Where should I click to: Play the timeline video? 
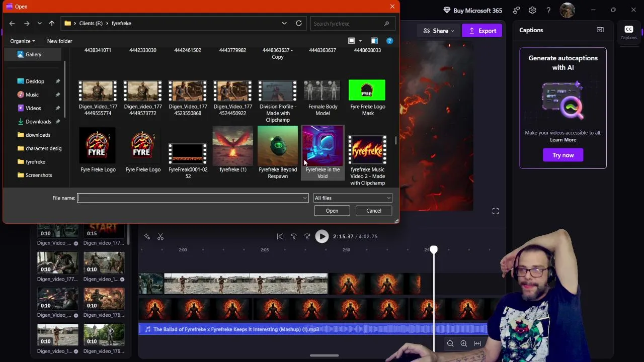tap(322, 236)
